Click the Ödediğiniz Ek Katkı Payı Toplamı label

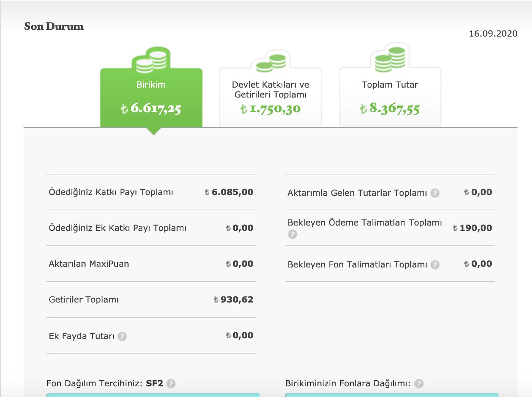118,228
